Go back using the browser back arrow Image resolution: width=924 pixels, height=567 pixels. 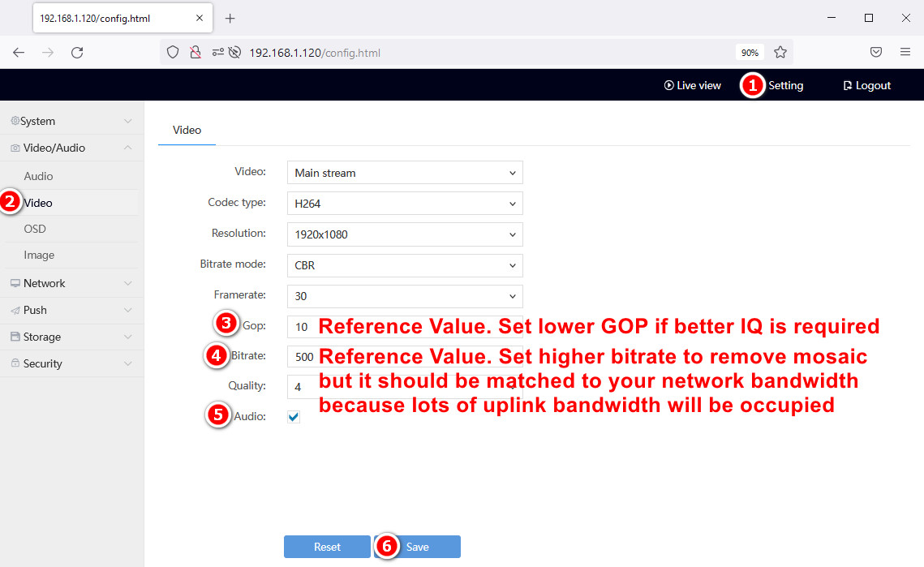pyautogui.click(x=19, y=52)
